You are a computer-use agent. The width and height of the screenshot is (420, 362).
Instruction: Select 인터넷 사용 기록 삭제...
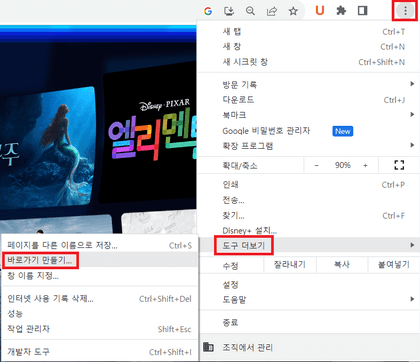click(99, 298)
